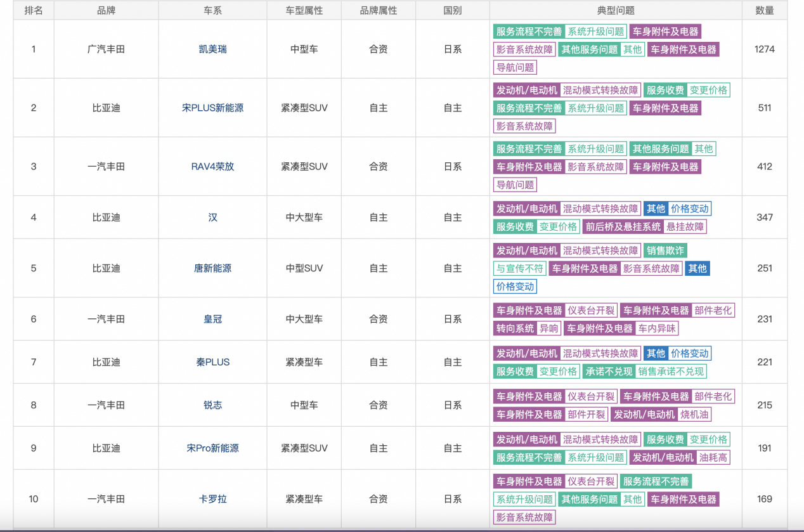The height and width of the screenshot is (532, 804).
Task: Select the 导航问题 tag under 凯美瑞
Action: click(x=515, y=67)
